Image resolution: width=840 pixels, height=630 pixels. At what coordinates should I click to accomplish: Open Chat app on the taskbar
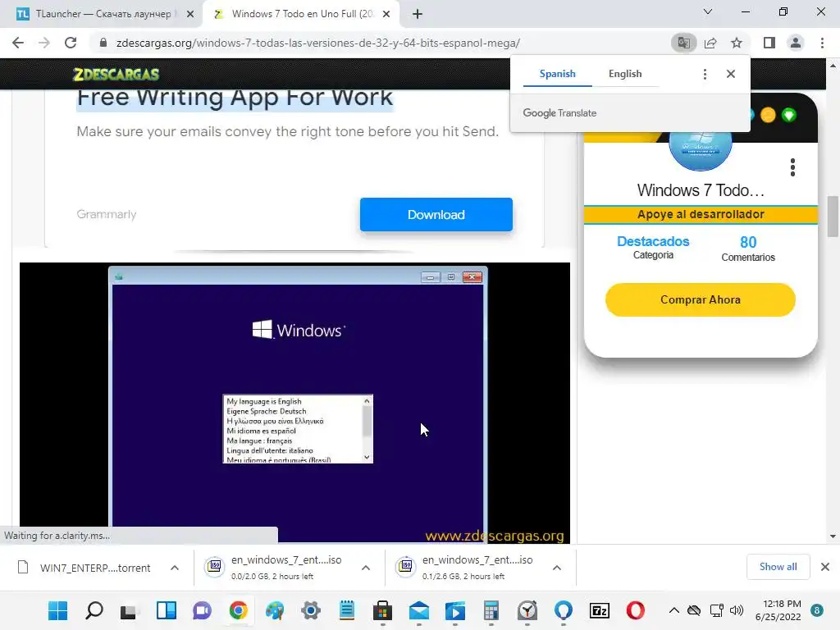[202, 610]
